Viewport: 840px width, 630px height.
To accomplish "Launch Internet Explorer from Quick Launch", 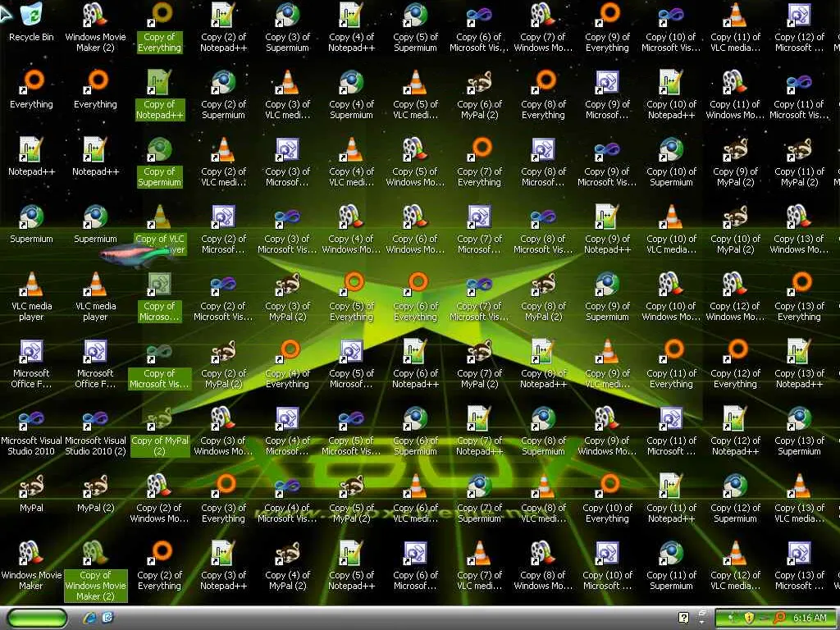I will coord(89,618).
